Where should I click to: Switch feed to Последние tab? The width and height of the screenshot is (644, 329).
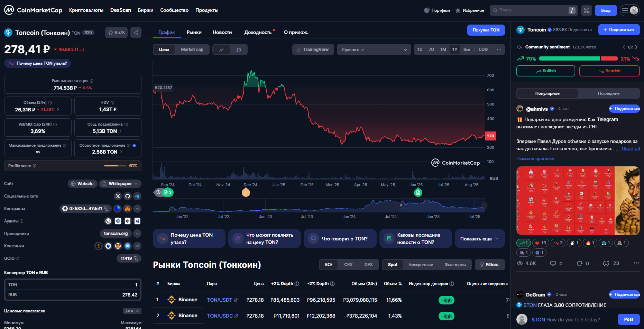[x=609, y=93]
